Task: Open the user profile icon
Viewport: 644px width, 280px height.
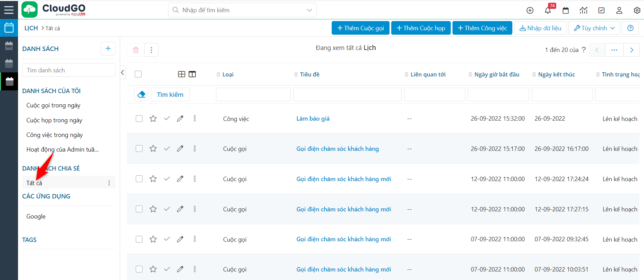Action: [619, 11]
